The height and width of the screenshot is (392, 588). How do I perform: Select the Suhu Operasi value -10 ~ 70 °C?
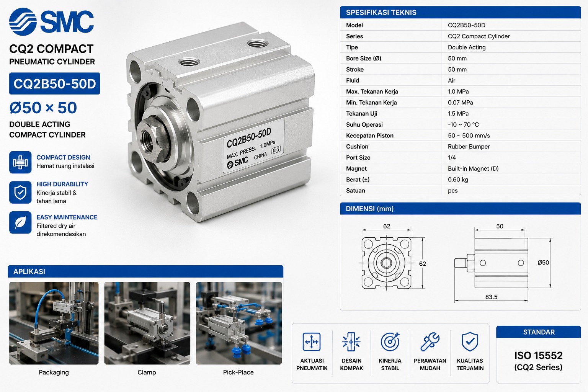click(464, 125)
